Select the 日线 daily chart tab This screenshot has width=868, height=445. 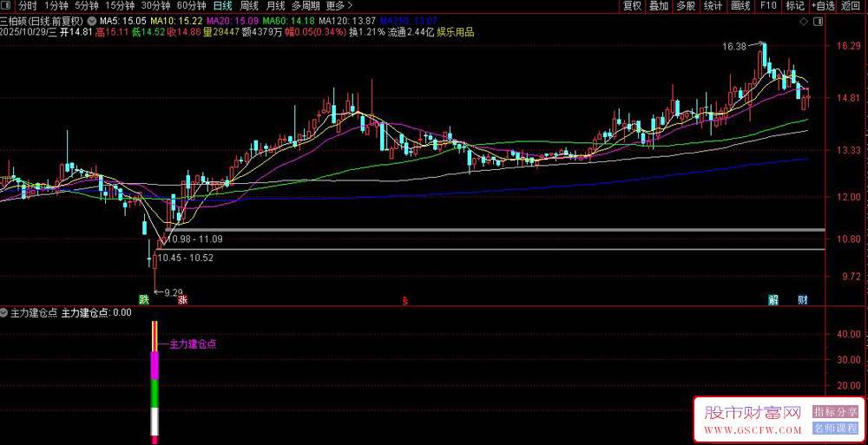pyautogui.click(x=222, y=6)
